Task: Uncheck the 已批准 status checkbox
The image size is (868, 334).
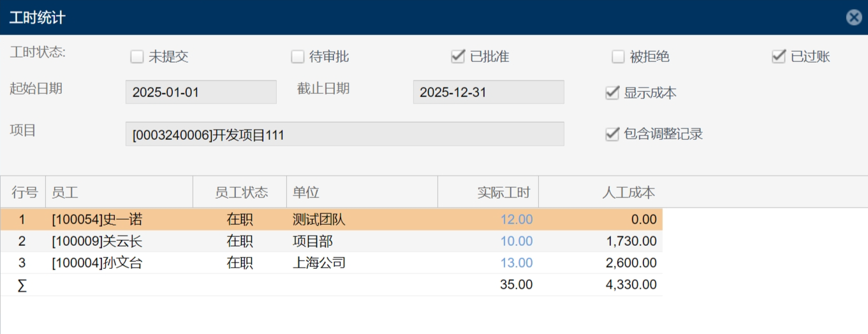Action: click(457, 57)
